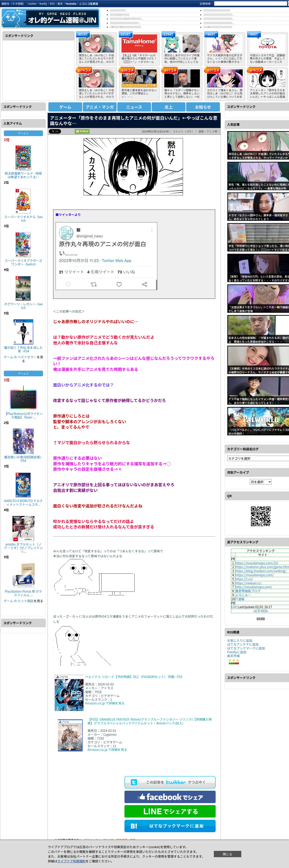289x868 pixels.
Task: Open ライブドア利用規約 link in cookie banner
Action: click(71, 861)
